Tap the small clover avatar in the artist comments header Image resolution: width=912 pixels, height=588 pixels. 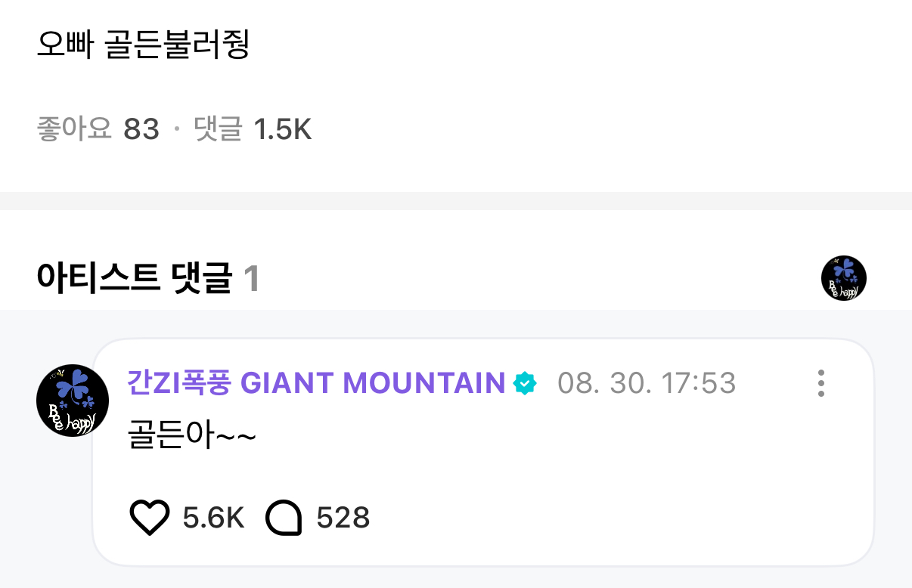844,278
